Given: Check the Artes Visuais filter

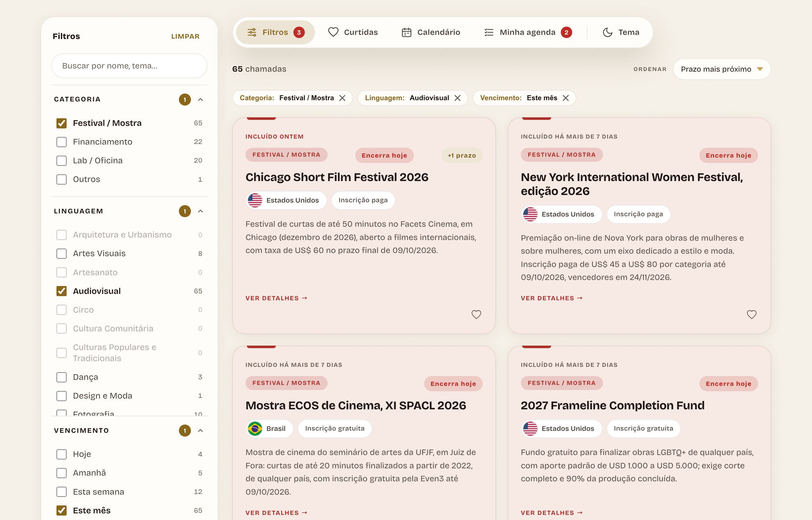Looking at the screenshot, I should [x=62, y=254].
